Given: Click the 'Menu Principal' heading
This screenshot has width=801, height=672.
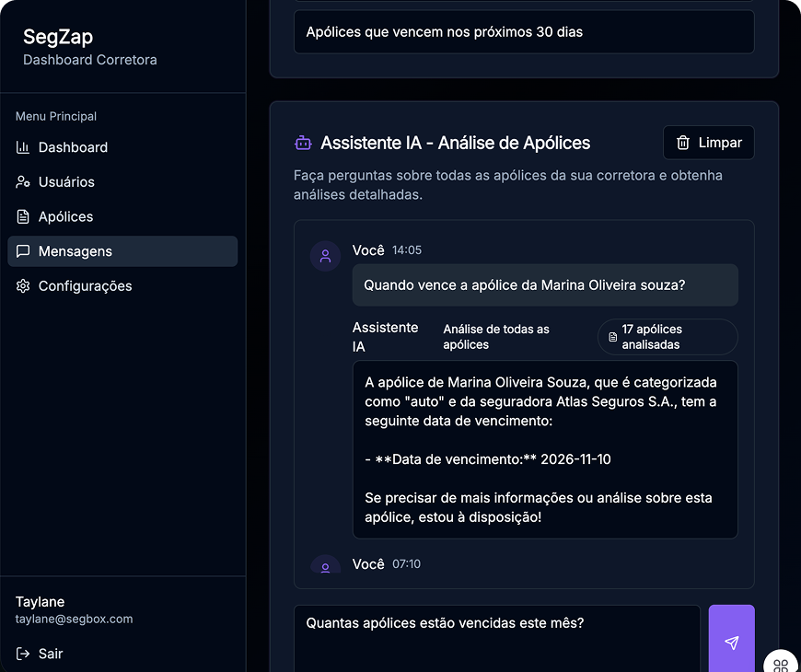Looking at the screenshot, I should click(55, 116).
